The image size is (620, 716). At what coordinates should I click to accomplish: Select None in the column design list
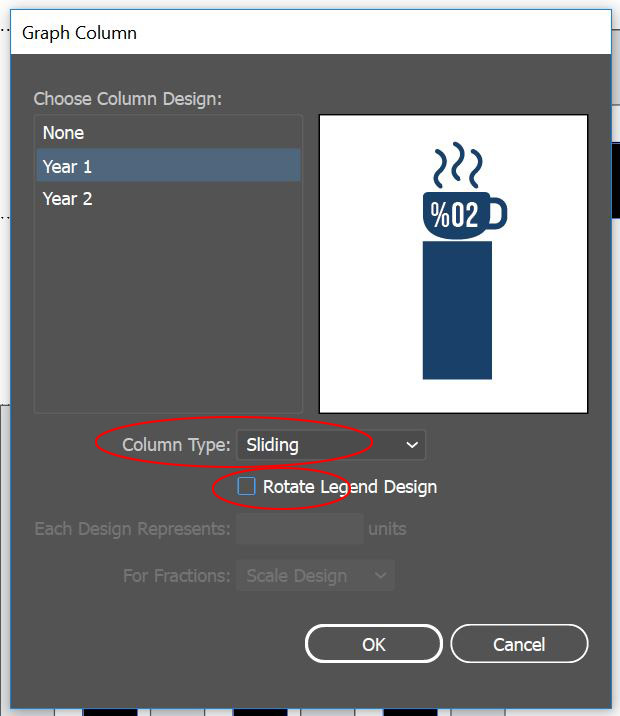[63, 133]
